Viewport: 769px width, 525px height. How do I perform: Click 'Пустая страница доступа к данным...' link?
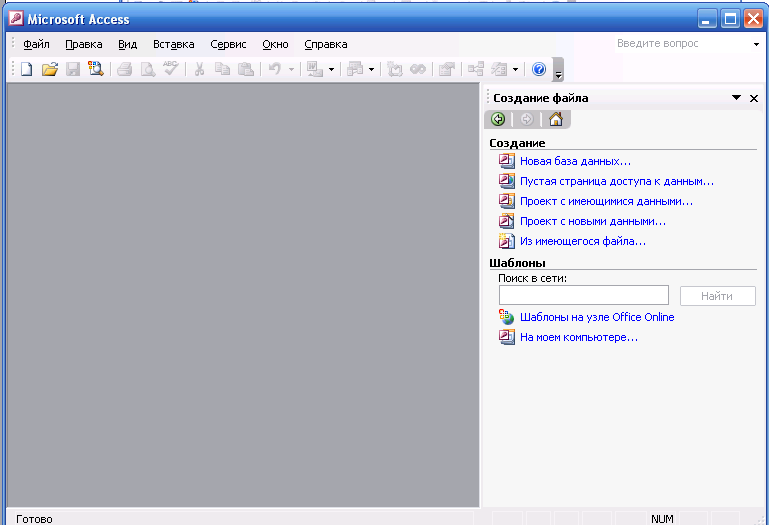617,182
